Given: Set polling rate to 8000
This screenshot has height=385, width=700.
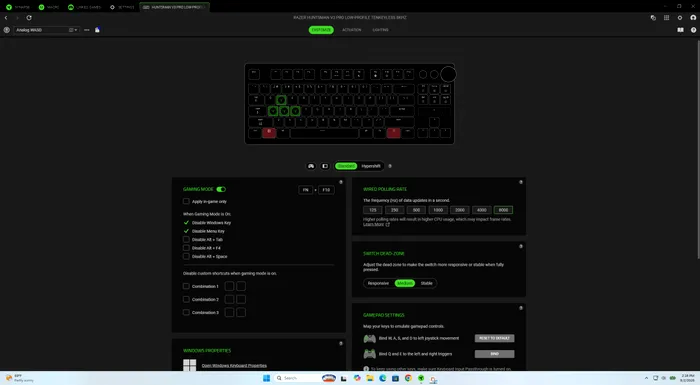Looking at the screenshot, I should (x=503, y=210).
